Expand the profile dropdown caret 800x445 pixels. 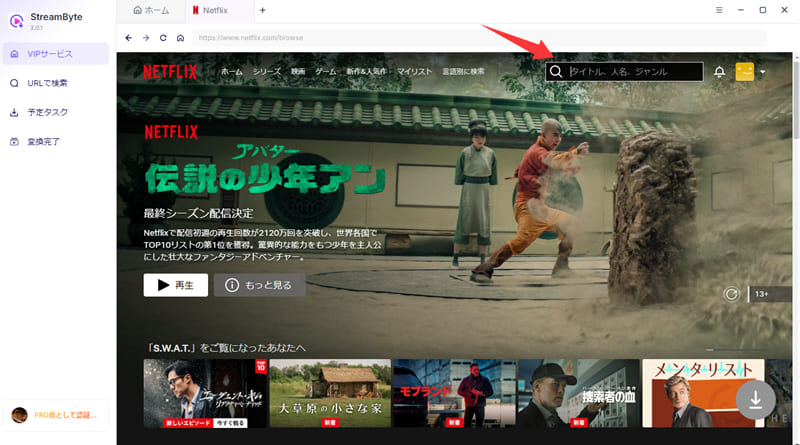[763, 72]
